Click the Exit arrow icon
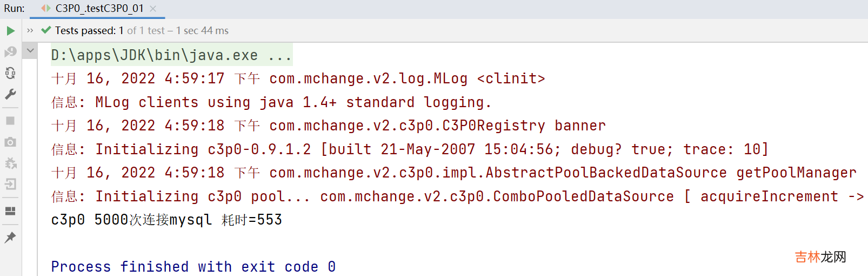The height and width of the screenshot is (276, 868). tap(10, 185)
